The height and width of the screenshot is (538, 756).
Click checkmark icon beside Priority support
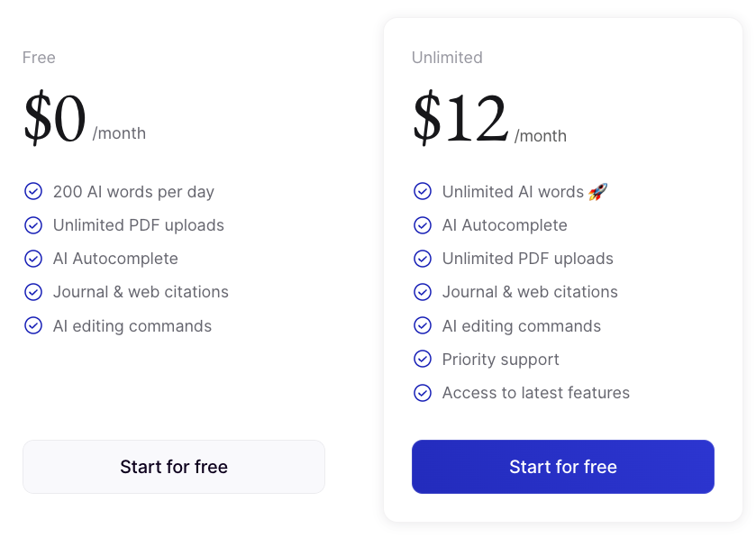tap(423, 359)
